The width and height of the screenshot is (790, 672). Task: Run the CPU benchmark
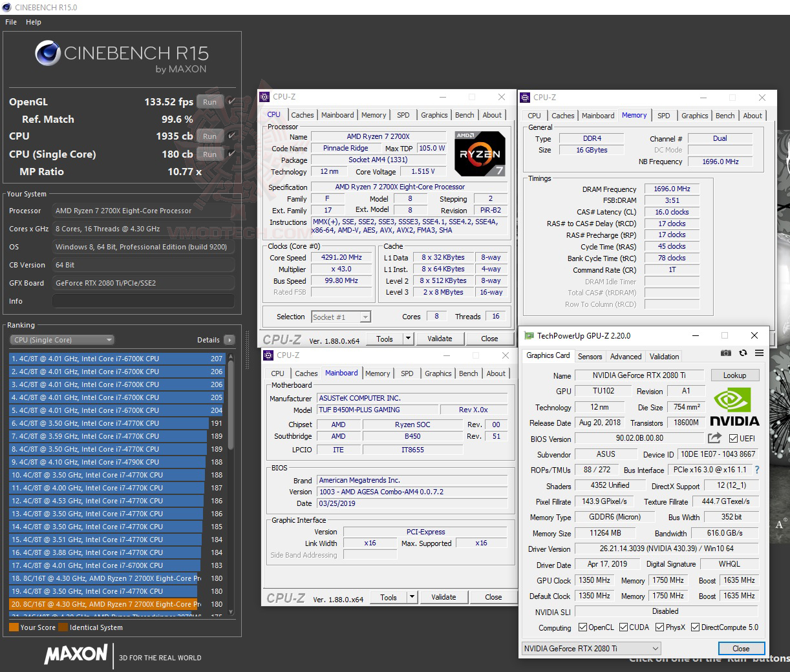[x=210, y=136]
